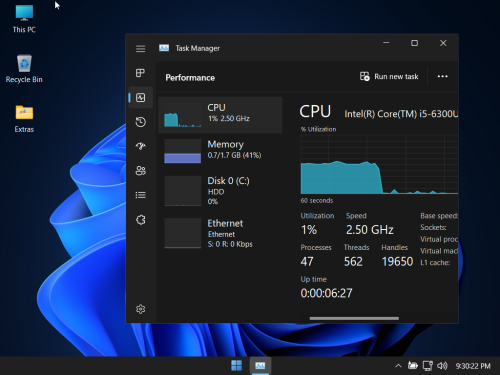Click the safely remove hardware tray icon

(413, 366)
